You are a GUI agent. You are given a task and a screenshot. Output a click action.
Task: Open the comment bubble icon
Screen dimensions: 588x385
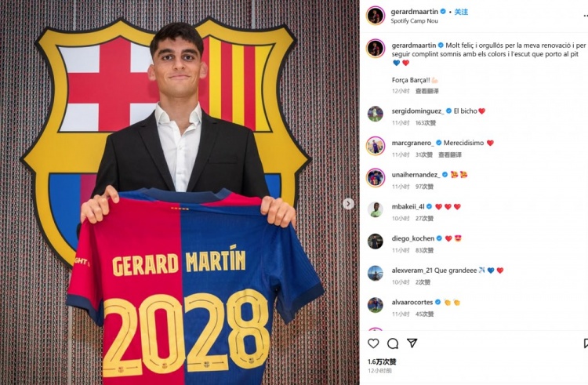click(393, 343)
